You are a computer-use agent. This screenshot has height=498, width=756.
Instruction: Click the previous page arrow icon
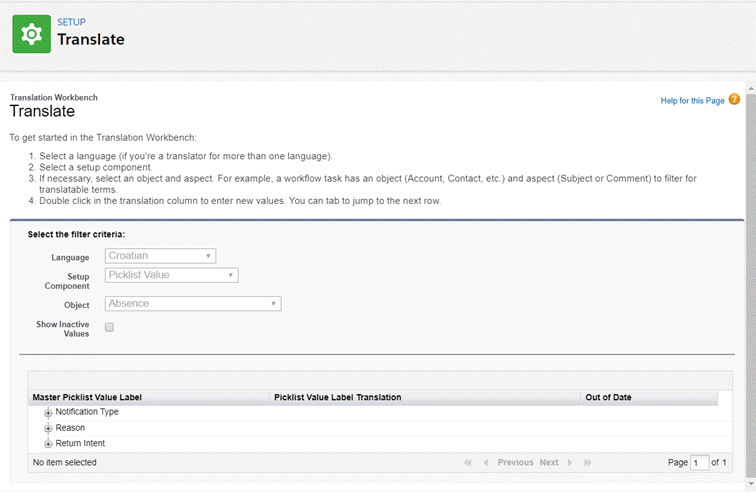[486, 463]
